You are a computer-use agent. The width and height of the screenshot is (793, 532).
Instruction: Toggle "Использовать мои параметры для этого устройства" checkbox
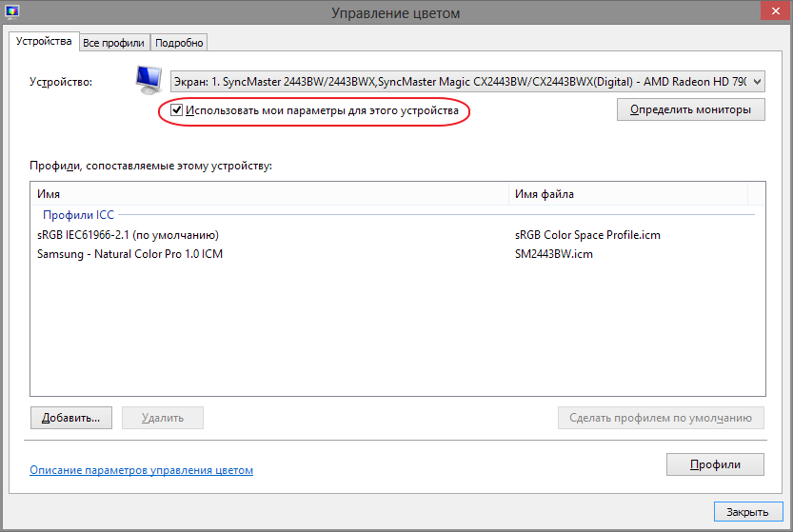pos(177,111)
